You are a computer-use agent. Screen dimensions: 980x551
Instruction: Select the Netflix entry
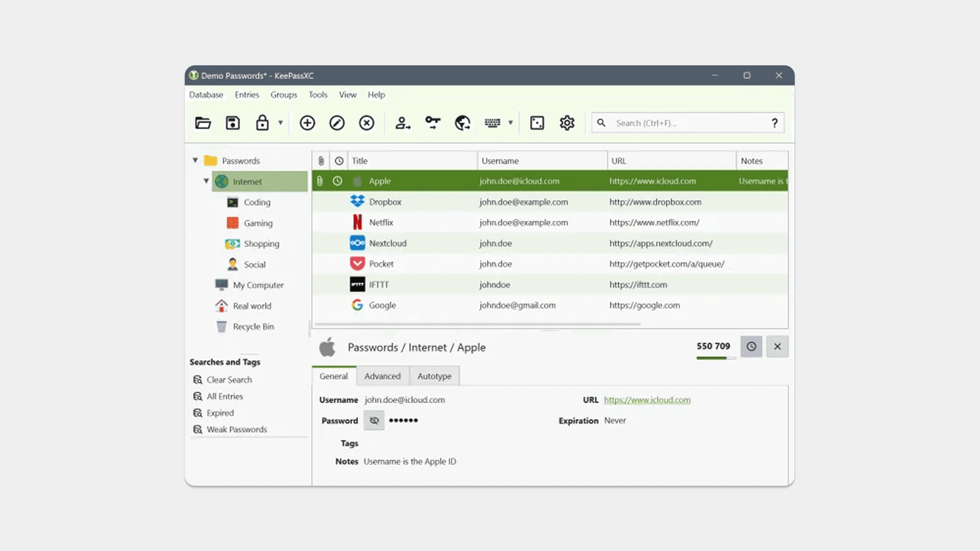click(x=550, y=222)
